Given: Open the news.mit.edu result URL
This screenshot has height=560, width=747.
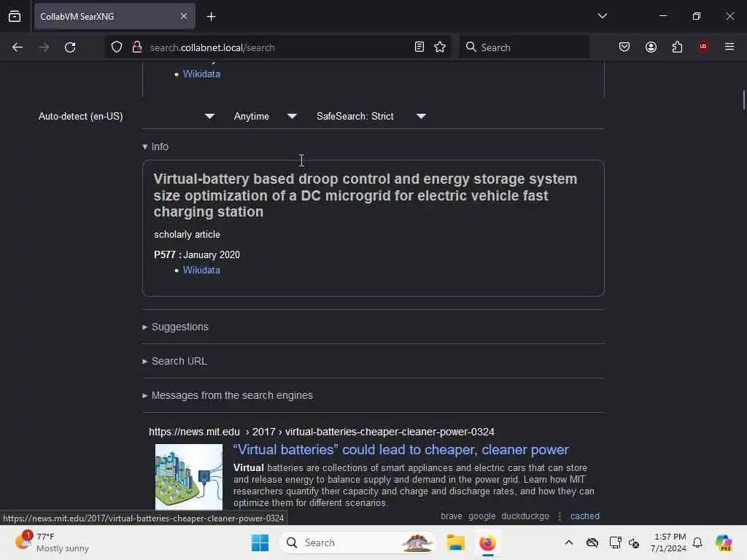Looking at the screenshot, I should click(322, 432).
